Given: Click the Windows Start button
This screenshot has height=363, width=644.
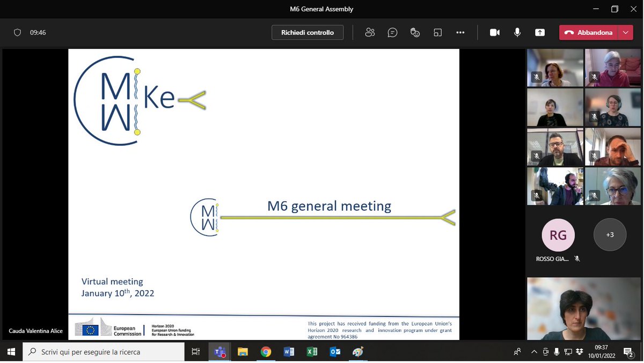Looking at the screenshot, I should pyautogui.click(x=11, y=352).
